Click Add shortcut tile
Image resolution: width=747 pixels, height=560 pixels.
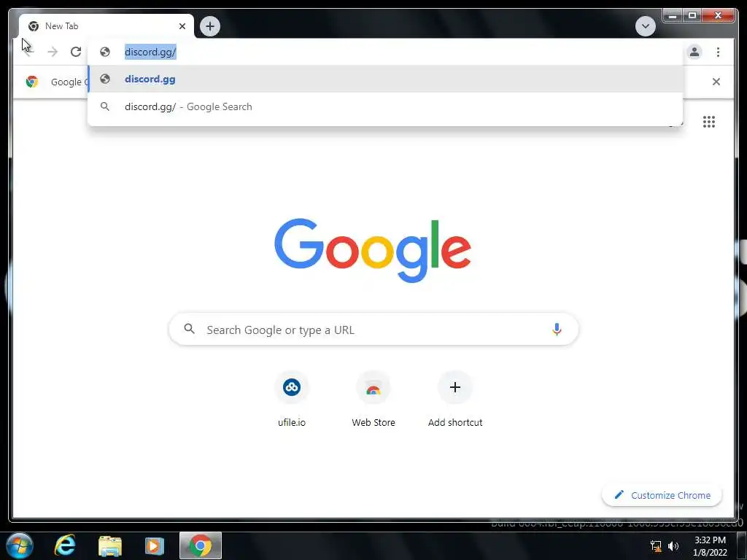click(455, 399)
